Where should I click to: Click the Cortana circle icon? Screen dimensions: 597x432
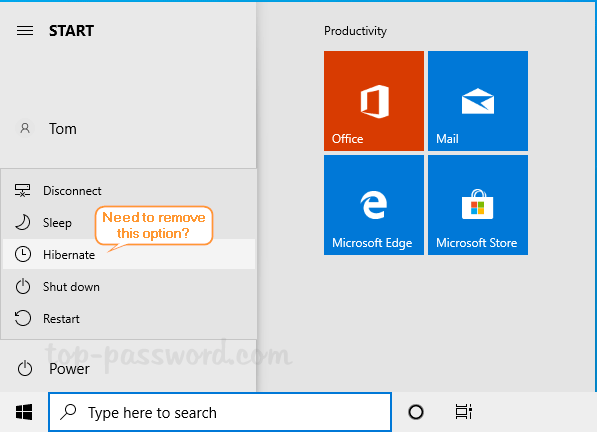(x=416, y=412)
